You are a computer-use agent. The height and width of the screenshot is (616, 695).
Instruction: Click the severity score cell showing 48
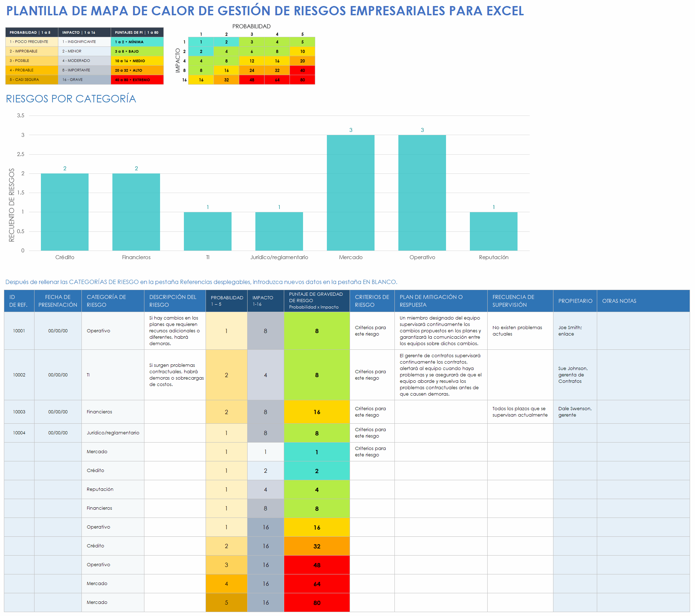(317, 565)
